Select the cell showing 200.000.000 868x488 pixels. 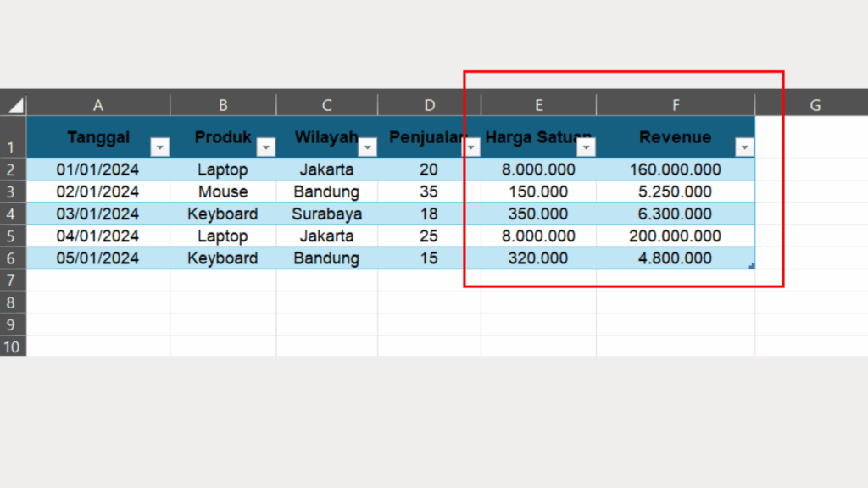click(676, 236)
